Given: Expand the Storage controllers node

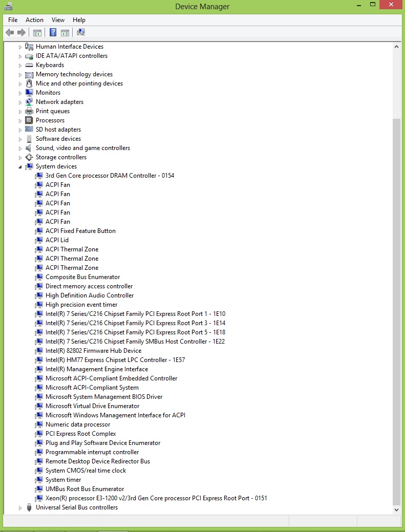Looking at the screenshot, I should point(20,158).
